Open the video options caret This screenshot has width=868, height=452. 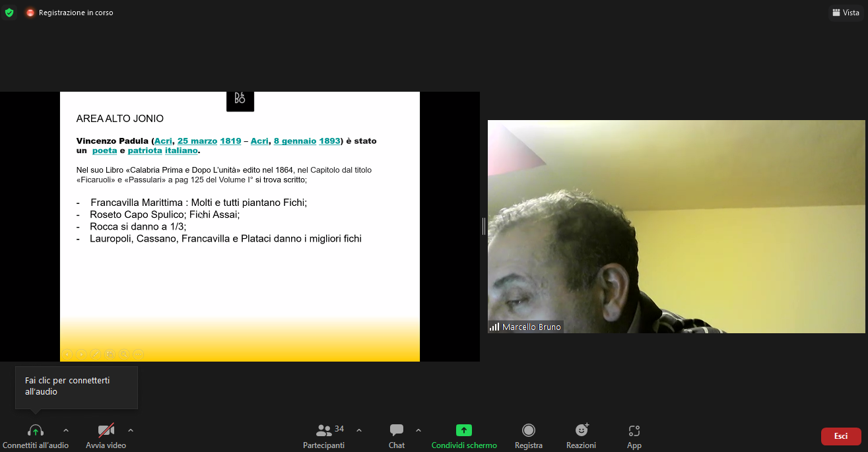point(131,430)
